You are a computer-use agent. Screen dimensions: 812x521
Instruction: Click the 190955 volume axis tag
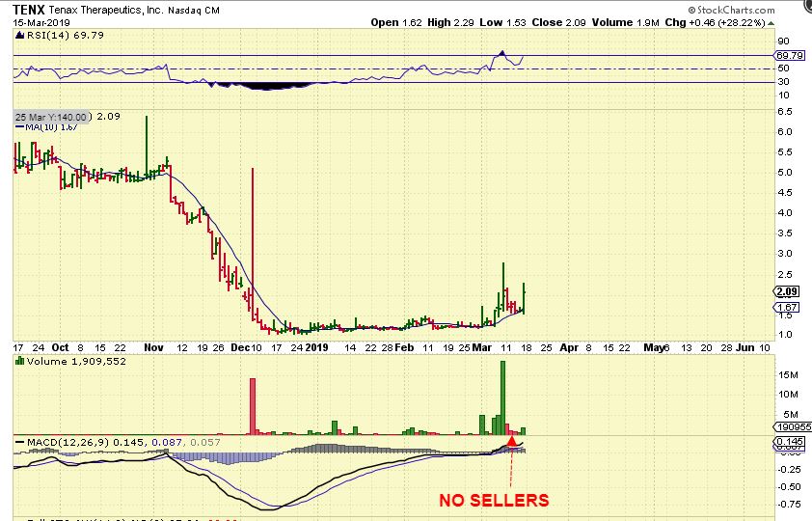793,426
